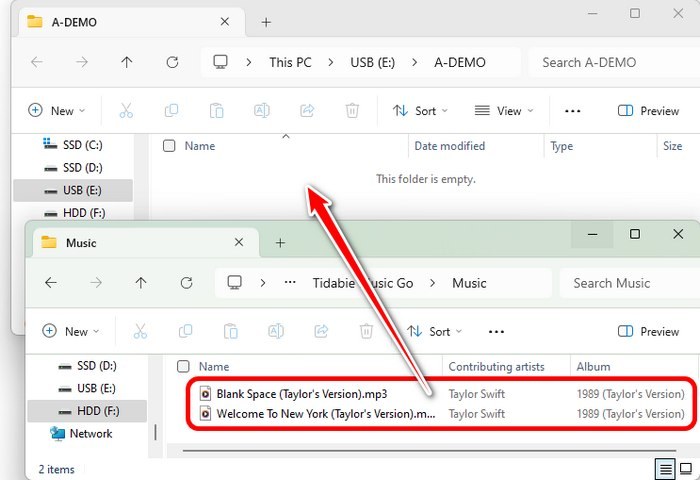Click the Copy icon in Music window toolbar
This screenshot has height=480, width=700.
185,331
